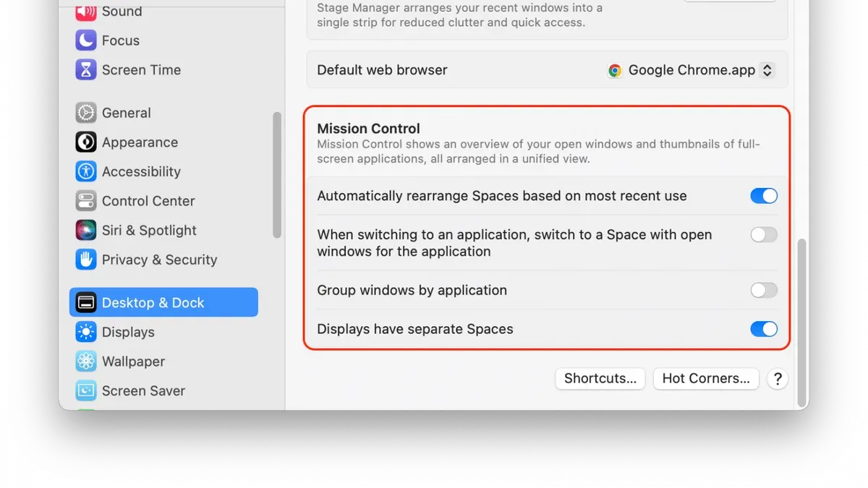868x488 pixels.
Task: Click the Shortcuts... button
Action: pos(600,378)
